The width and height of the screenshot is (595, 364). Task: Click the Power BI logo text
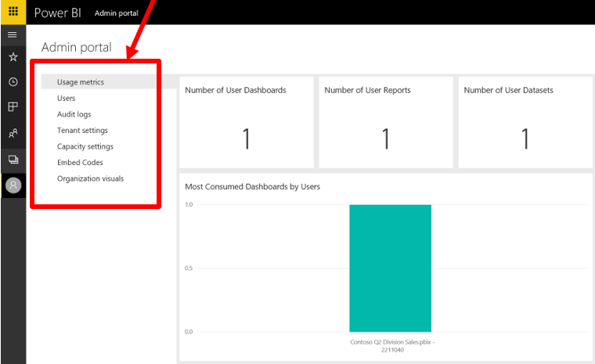click(x=58, y=13)
